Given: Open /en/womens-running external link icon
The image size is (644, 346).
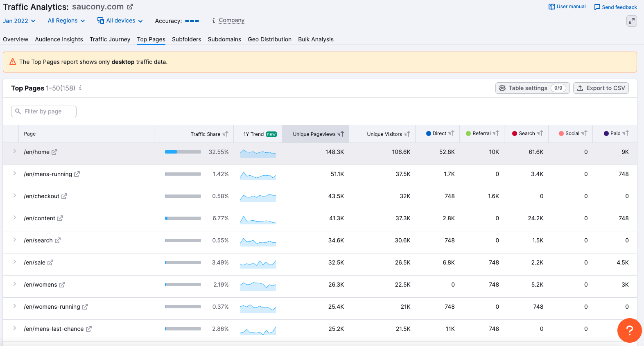Looking at the screenshot, I should (85, 307).
